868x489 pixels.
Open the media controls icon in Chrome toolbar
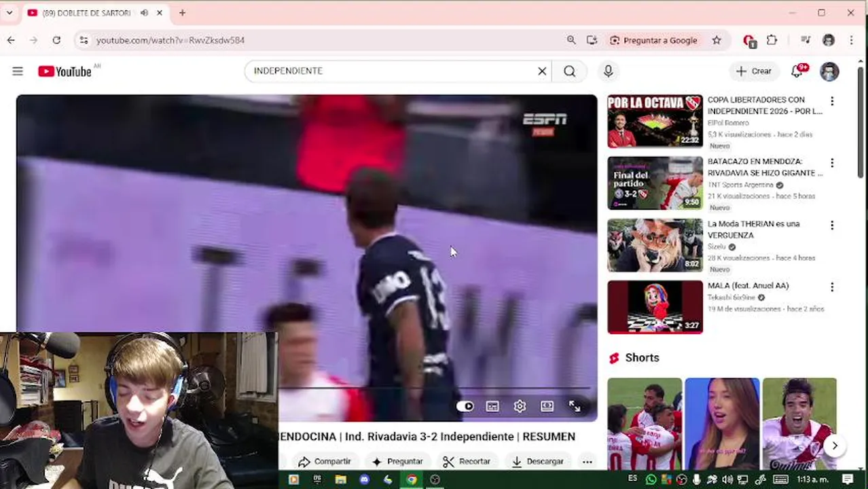[806, 40]
